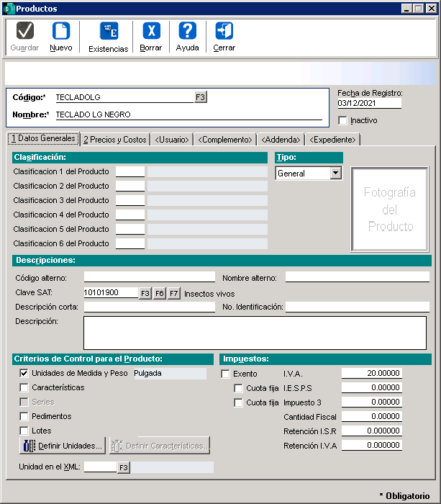
Task: Click F6 button beside Clave SAT
Action: [160, 293]
